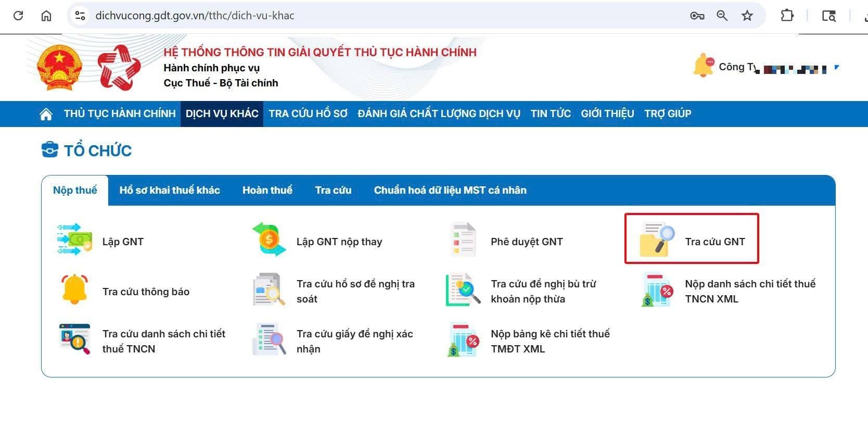Expand the company account dropdown arrow

837,67
